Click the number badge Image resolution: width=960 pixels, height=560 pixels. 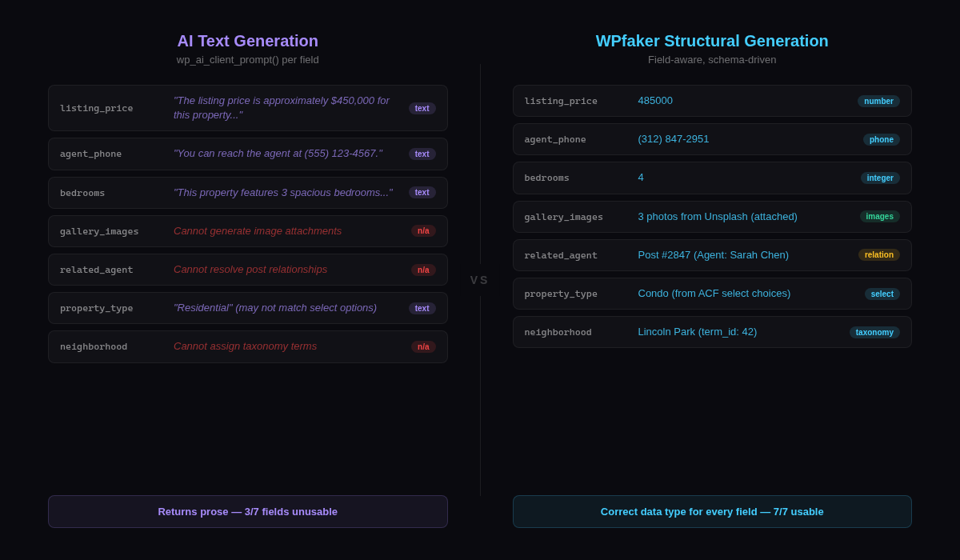(878, 101)
